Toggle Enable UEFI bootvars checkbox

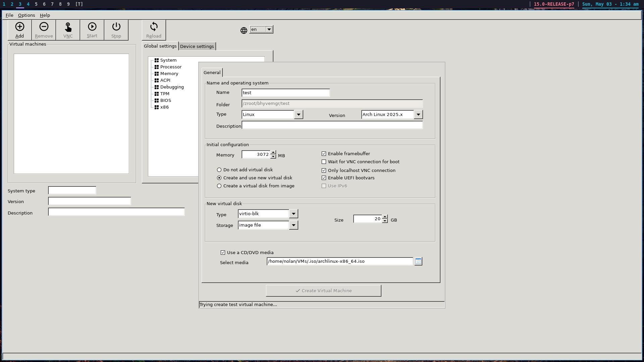coord(324,178)
